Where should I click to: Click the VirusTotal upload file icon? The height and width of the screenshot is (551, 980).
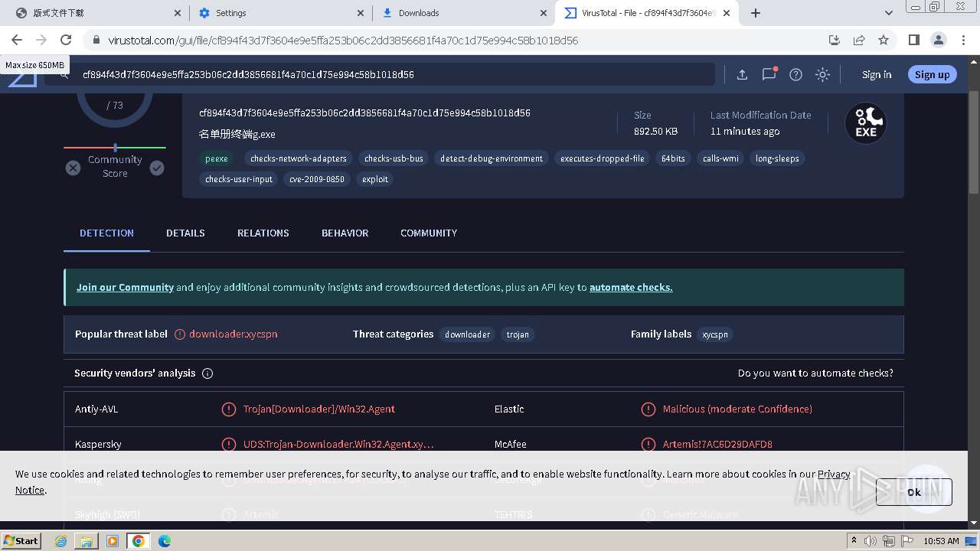click(742, 74)
